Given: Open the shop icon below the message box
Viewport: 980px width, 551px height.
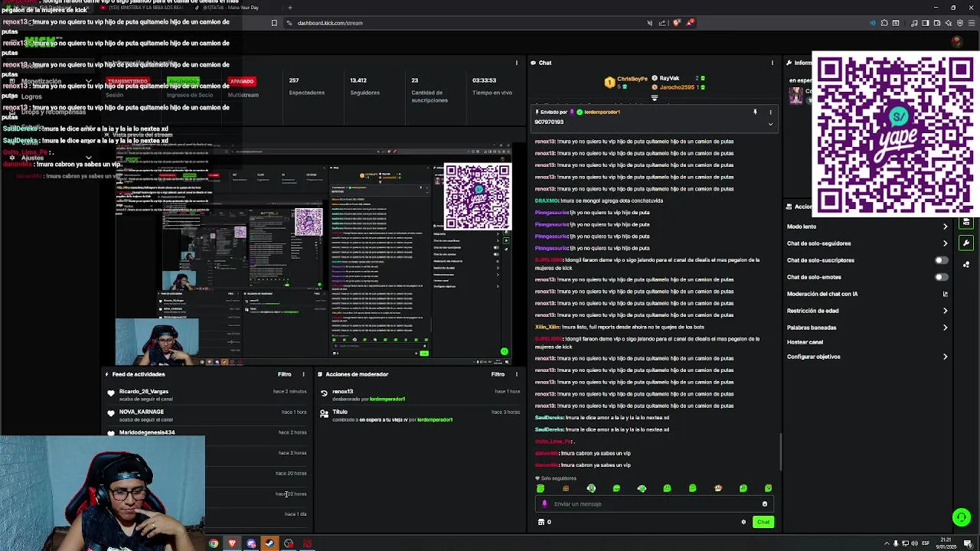Looking at the screenshot, I should tap(541, 522).
